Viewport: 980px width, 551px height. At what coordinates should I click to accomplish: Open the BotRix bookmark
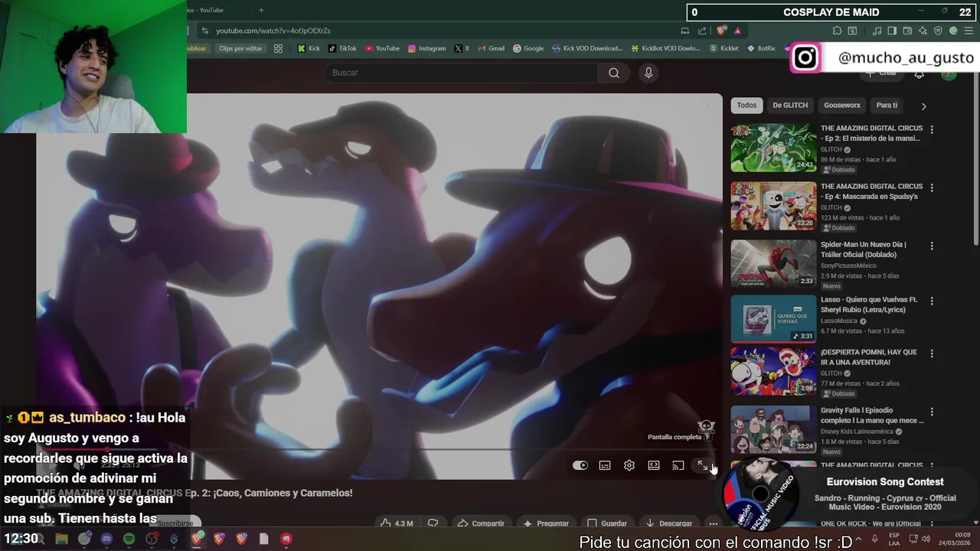760,48
